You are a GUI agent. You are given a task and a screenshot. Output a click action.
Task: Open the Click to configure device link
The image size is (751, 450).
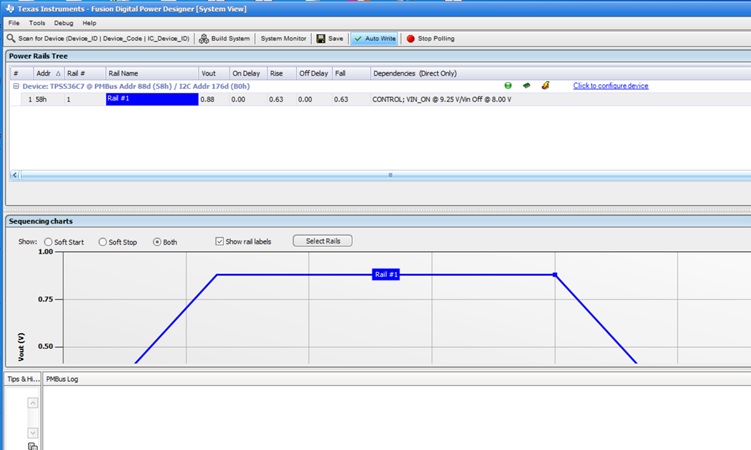pos(610,86)
